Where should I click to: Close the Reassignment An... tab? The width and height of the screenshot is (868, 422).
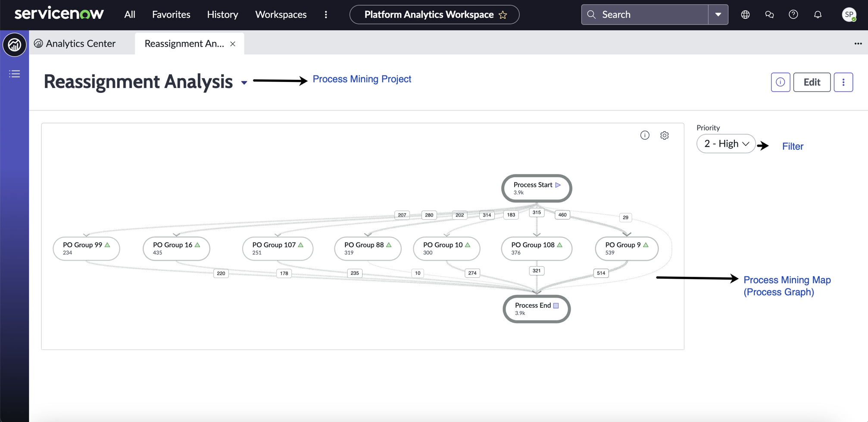click(233, 44)
